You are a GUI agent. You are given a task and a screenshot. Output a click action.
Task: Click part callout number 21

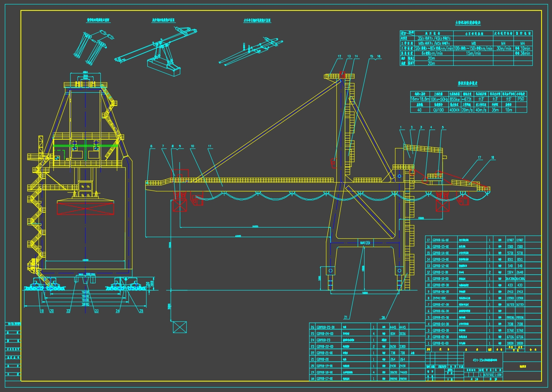[346, 317]
